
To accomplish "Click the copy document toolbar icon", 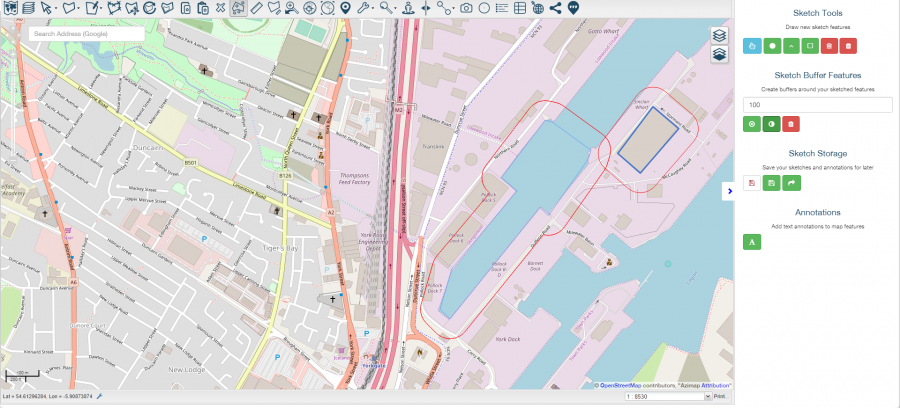I will tap(185, 8).
